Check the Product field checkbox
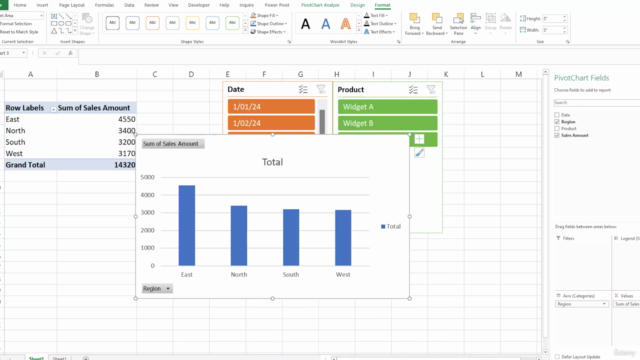The width and height of the screenshot is (640, 360). tap(557, 129)
